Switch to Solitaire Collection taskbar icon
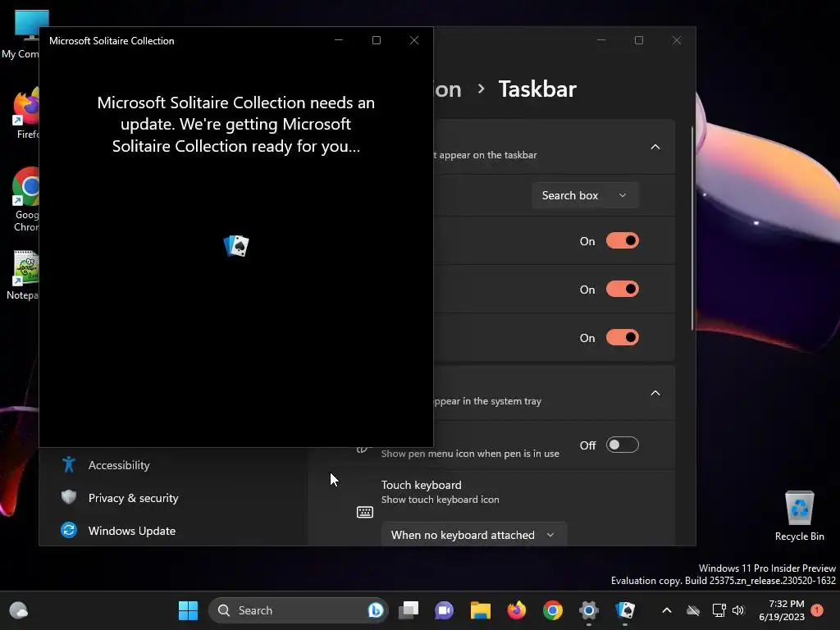 pyautogui.click(x=625, y=610)
